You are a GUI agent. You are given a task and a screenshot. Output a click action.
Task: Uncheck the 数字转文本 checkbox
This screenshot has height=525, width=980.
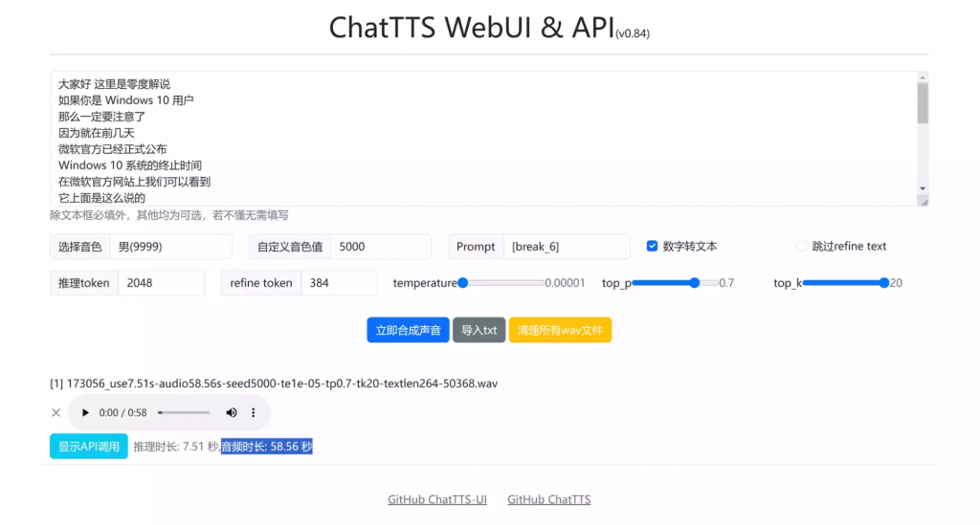coord(653,246)
